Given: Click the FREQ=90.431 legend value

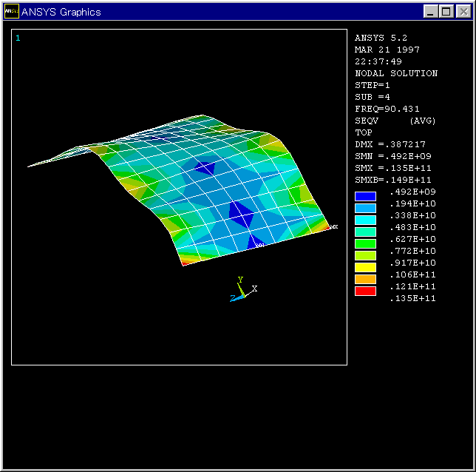Looking at the screenshot, I should 387,109.
